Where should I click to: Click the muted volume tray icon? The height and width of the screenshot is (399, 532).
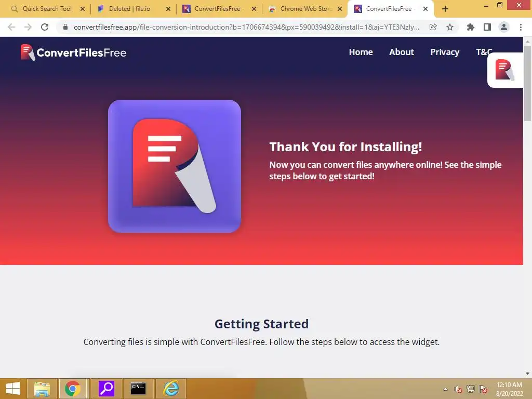point(458,389)
